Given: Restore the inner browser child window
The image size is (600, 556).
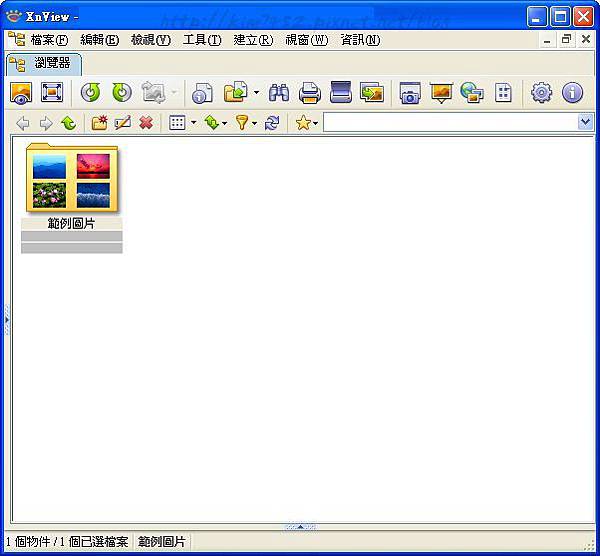Looking at the screenshot, I should coord(566,39).
